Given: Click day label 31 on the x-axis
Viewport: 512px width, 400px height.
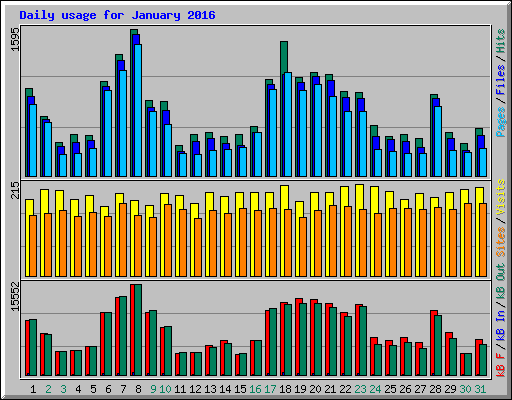Looking at the screenshot, I should coord(480,389).
